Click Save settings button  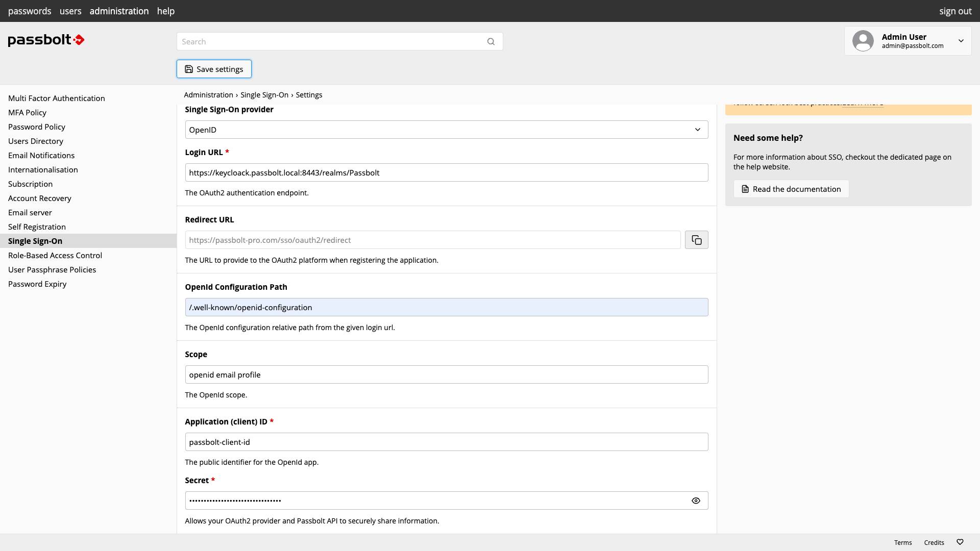(214, 69)
